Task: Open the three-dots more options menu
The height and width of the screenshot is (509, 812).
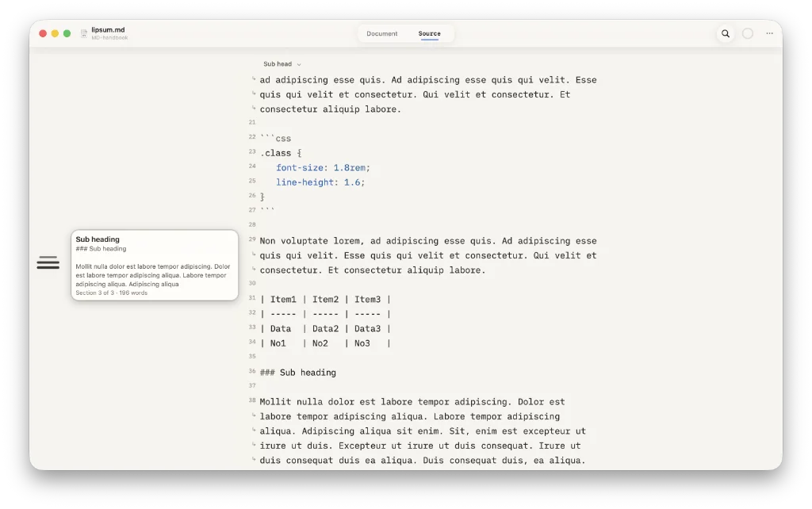Action: [769, 33]
